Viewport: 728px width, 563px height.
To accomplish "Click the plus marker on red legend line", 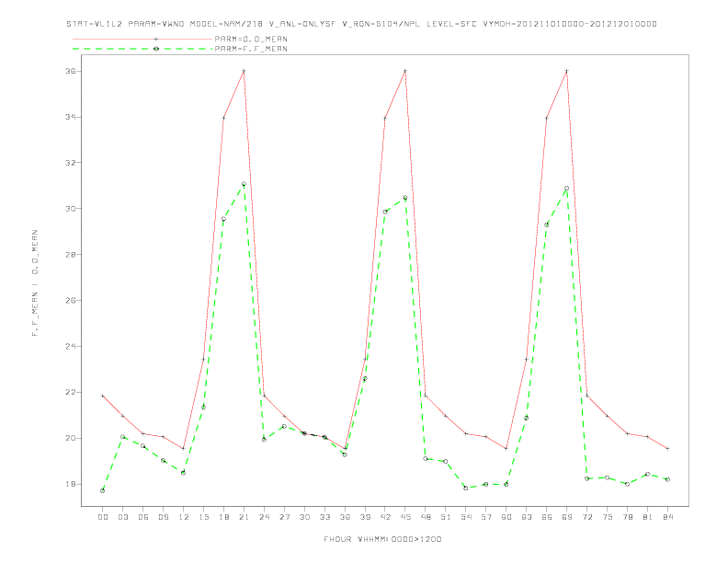I will pyautogui.click(x=156, y=39).
